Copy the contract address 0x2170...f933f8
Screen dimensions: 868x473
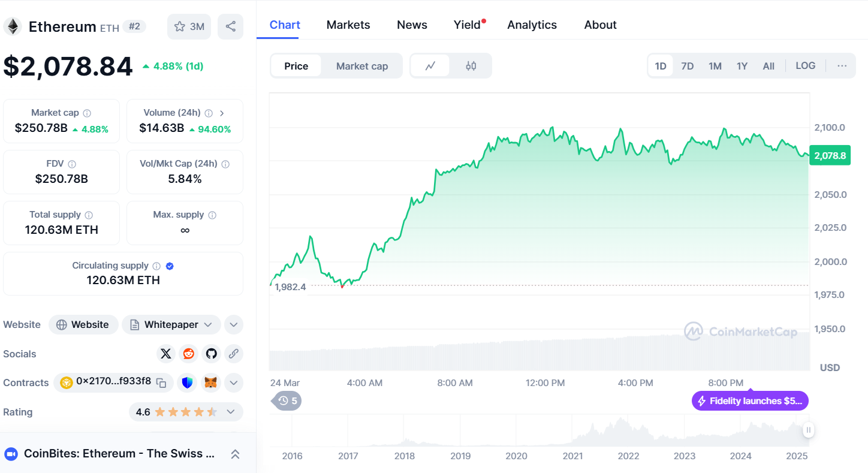(161, 382)
